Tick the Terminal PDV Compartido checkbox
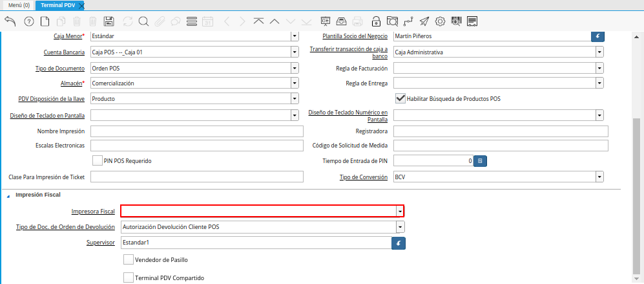This screenshot has width=644, height=284. coord(129,278)
